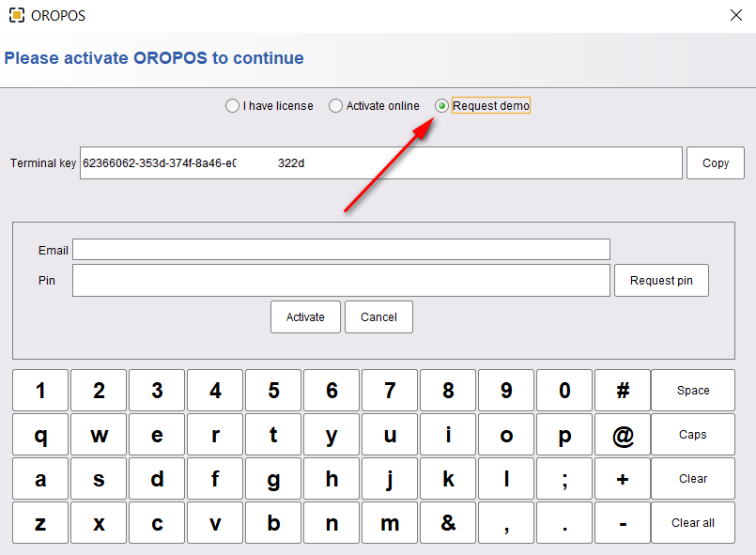The image size is (756, 555).
Task: Tap the j letter key
Action: 390,478
